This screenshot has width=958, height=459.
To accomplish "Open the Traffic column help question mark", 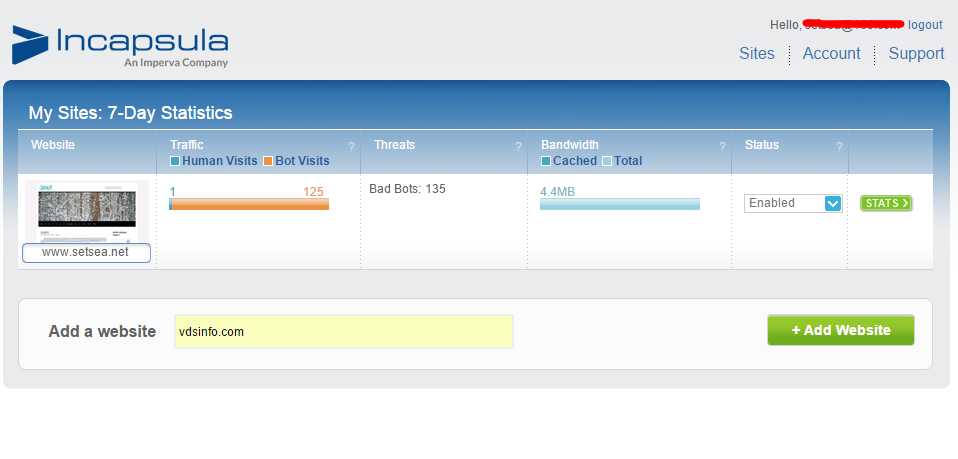I will pyautogui.click(x=351, y=147).
